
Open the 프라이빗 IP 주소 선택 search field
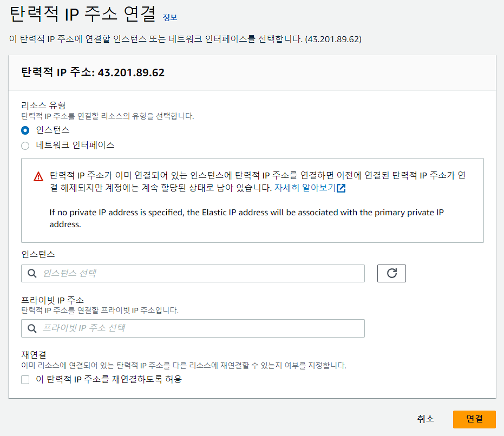[x=193, y=328]
